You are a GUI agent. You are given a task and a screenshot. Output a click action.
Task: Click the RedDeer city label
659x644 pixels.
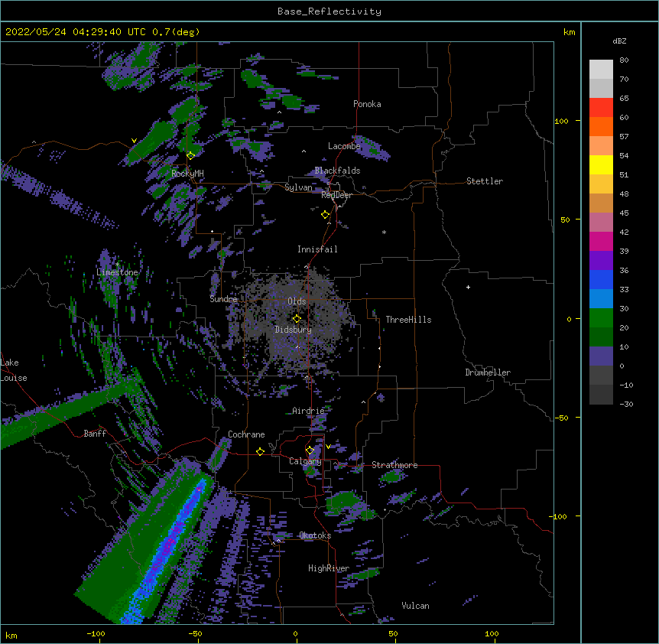tap(336, 195)
